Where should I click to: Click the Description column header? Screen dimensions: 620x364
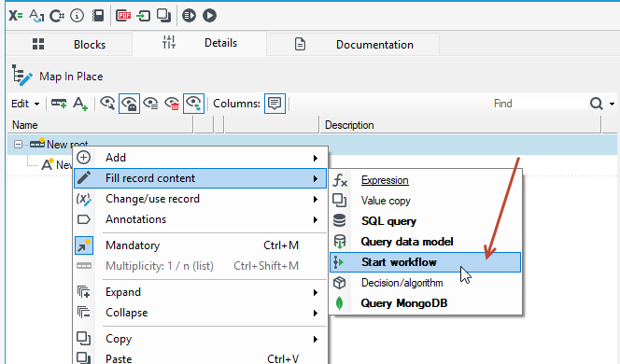[460, 125]
